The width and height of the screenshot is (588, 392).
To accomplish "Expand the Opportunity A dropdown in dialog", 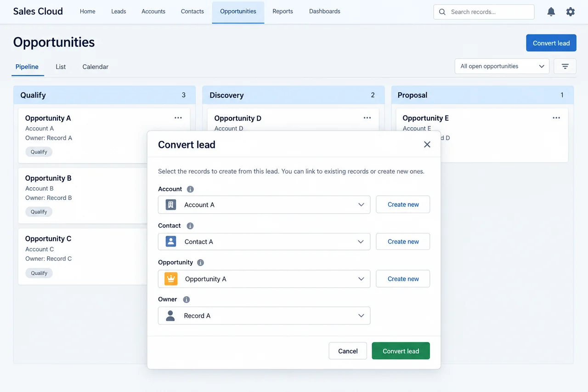I will 264,279.
